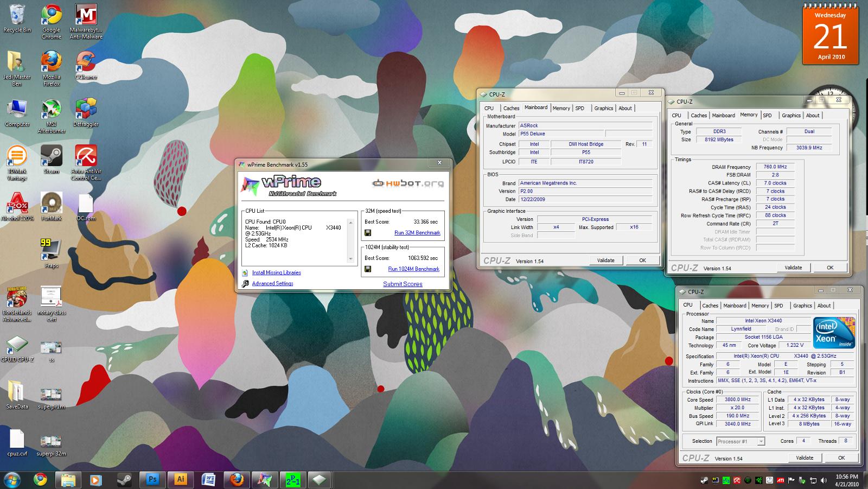868x489 pixels.
Task: Select the Computer desktop icon
Action: [17, 113]
